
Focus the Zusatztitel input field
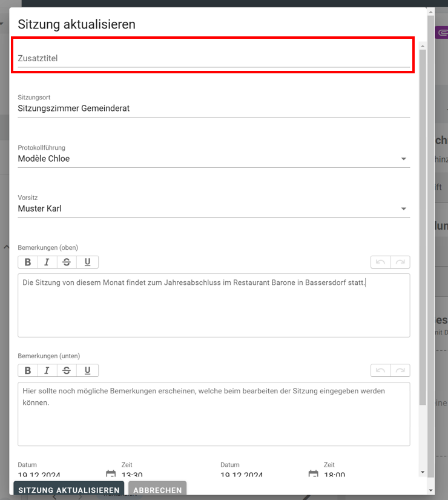click(213, 58)
